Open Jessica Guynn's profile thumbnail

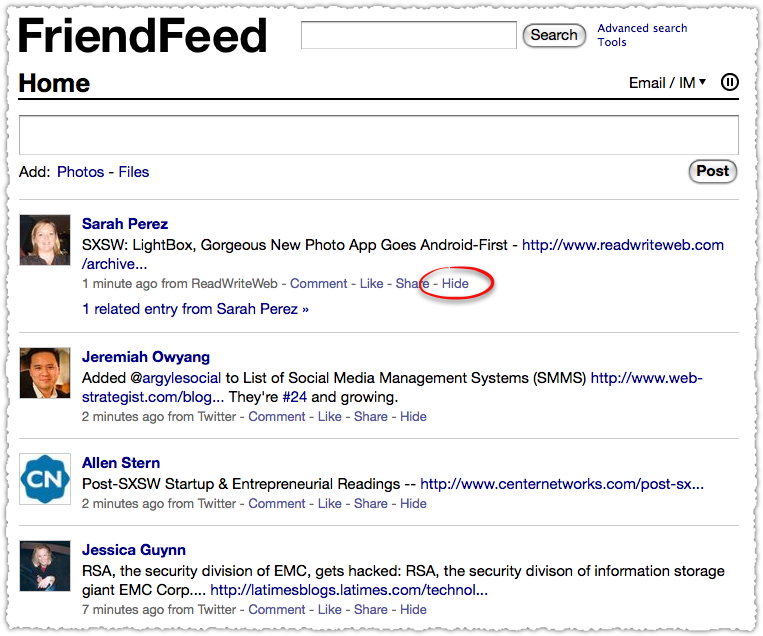click(x=45, y=566)
